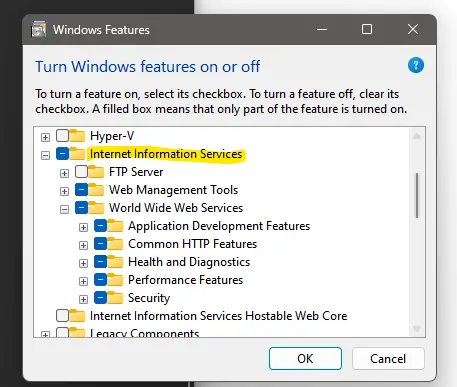The height and width of the screenshot is (387, 457).
Task: Click the FTP Server folder icon
Action: click(96, 172)
